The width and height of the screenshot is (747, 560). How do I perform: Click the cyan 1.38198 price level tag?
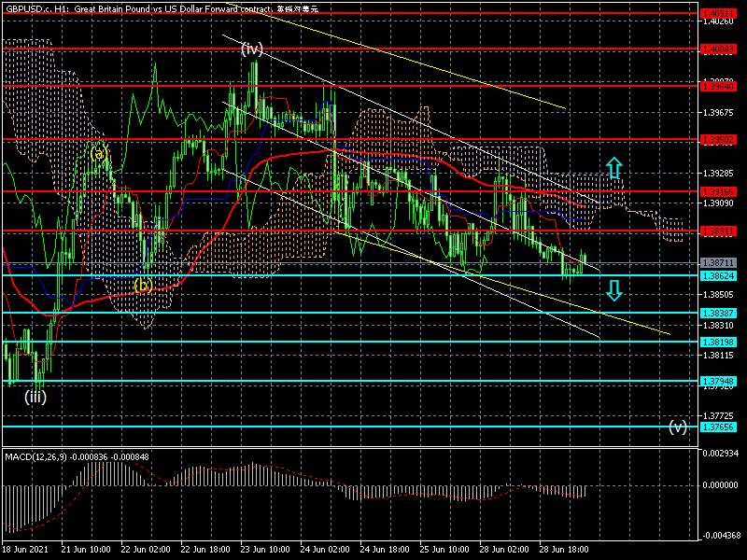718,343
